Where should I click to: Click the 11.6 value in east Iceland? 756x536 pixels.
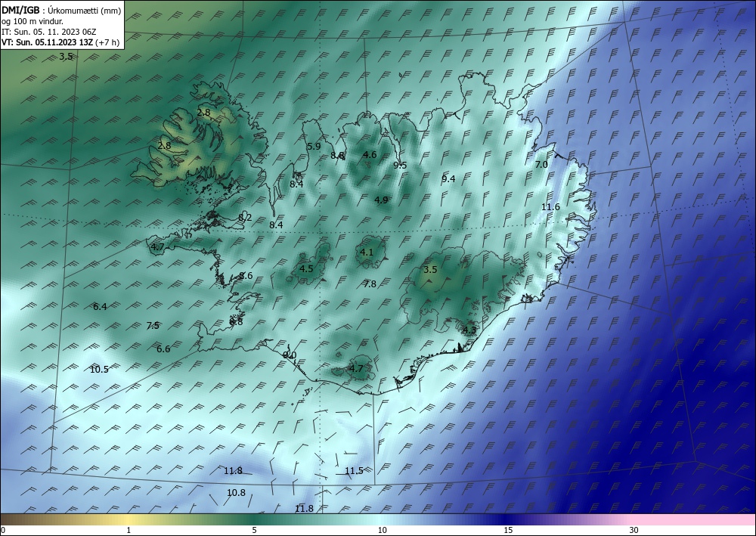click(x=550, y=207)
